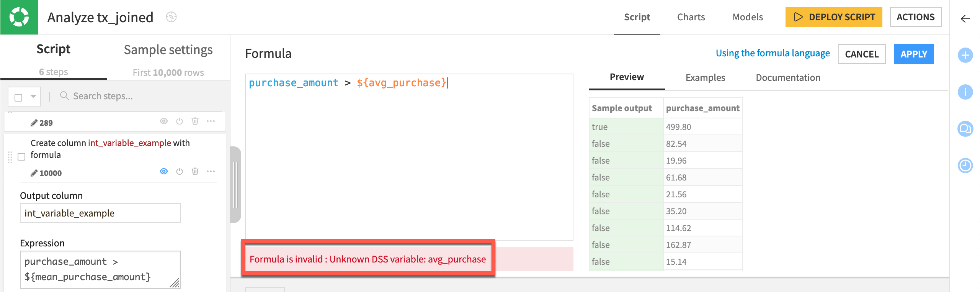Click the Expression text area
The height and width of the screenshot is (292, 980).
100,269
